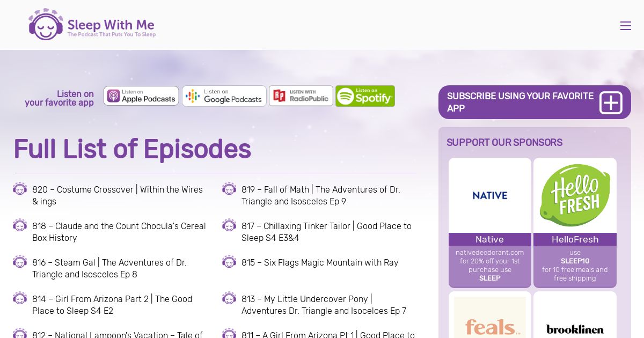Click the Native sponsor name label

click(490, 239)
